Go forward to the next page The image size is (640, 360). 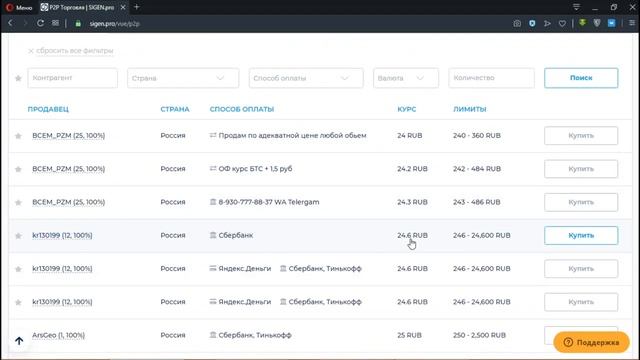coord(25,23)
